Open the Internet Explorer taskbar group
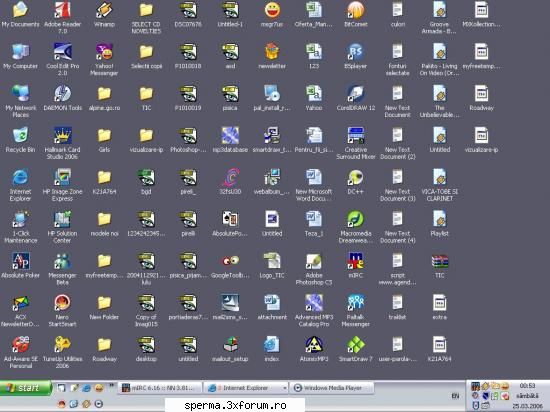 click(x=246, y=388)
